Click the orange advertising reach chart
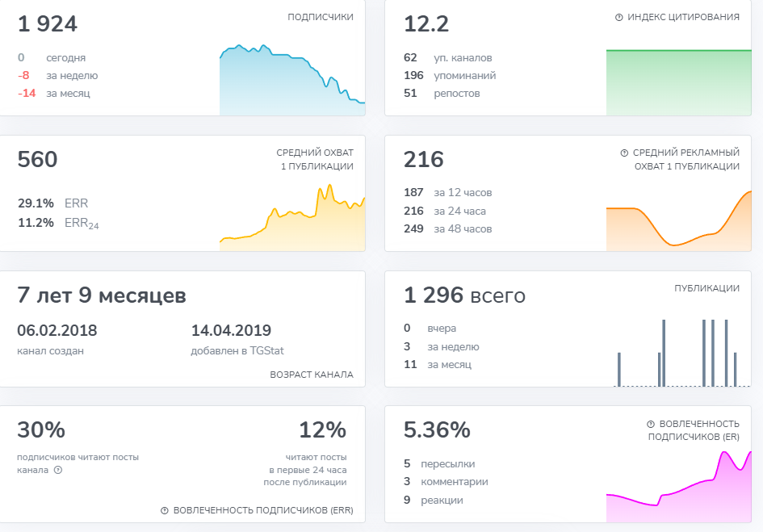The image size is (763, 532). [x=678, y=220]
